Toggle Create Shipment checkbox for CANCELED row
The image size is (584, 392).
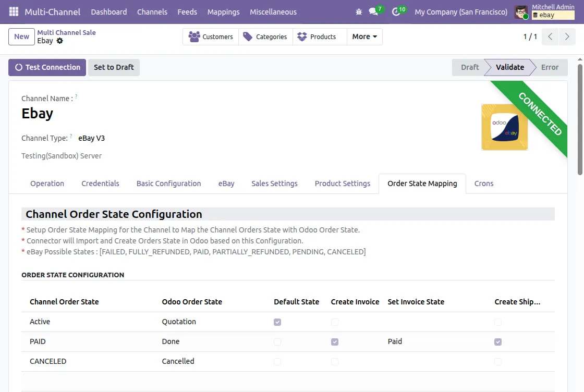click(498, 361)
